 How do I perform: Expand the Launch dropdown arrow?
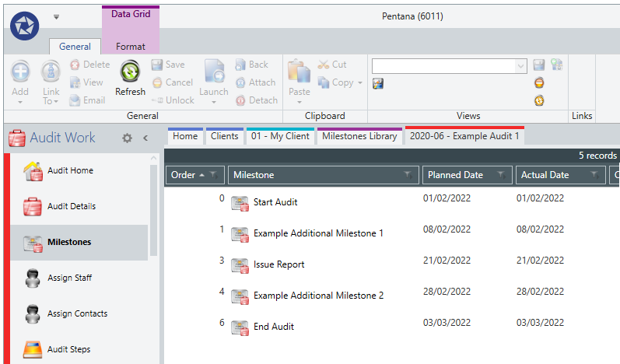pos(214,103)
